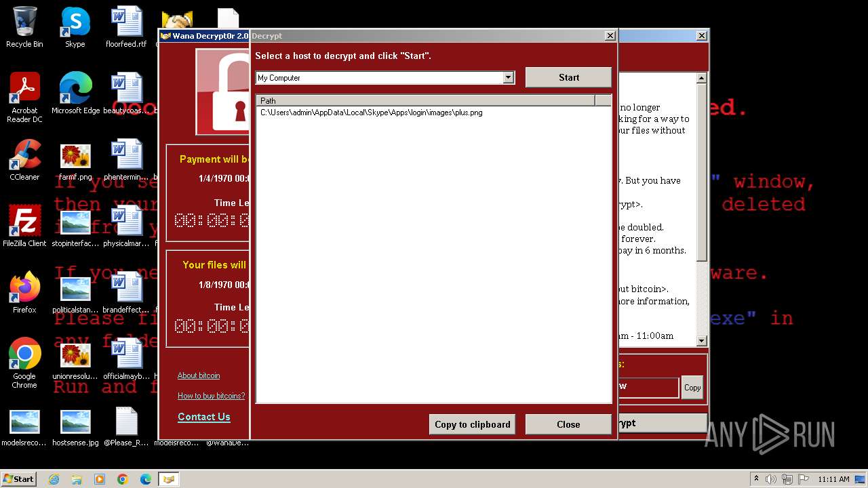Viewport: 868px width, 488px height.
Task: Switch to Wana Decrypt0r taskbar button
Action: (x=169, y=479)
